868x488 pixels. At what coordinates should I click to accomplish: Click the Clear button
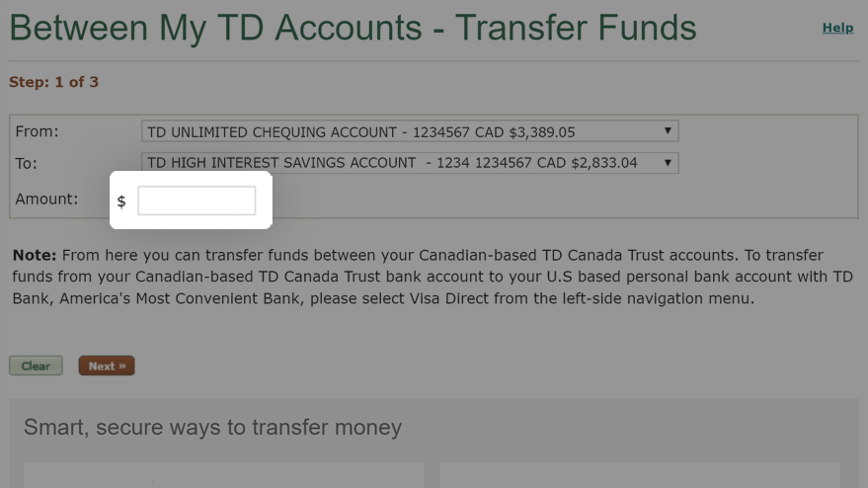36,366
